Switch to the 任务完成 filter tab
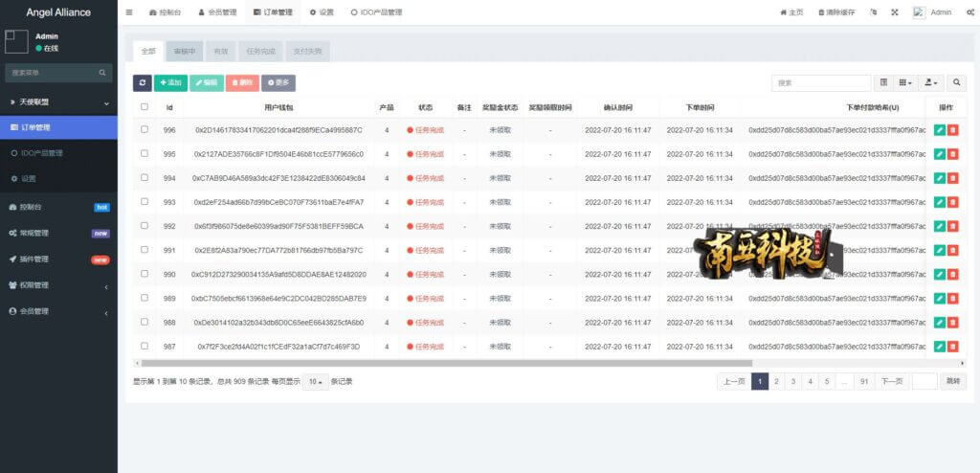 (261, 52)
